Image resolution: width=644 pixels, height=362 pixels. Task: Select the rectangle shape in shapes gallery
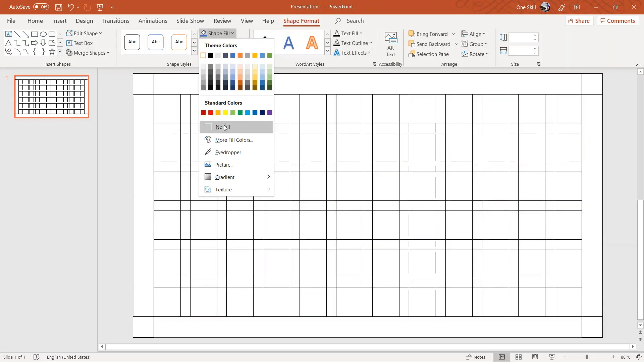pyautogui.click(x=35, y=34)
